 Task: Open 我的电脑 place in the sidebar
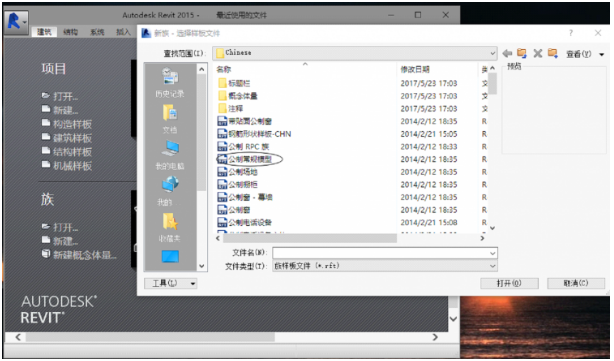(170, 155)
